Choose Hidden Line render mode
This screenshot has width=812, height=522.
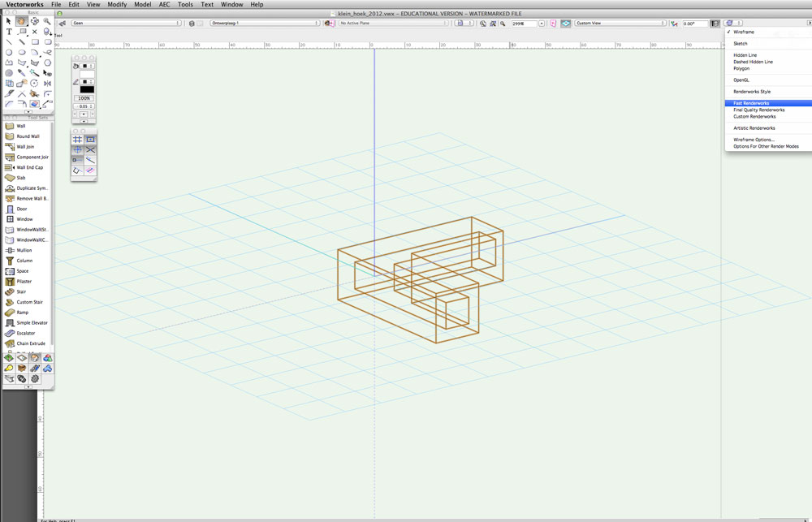pyautogui.click(x=768, y=55)
